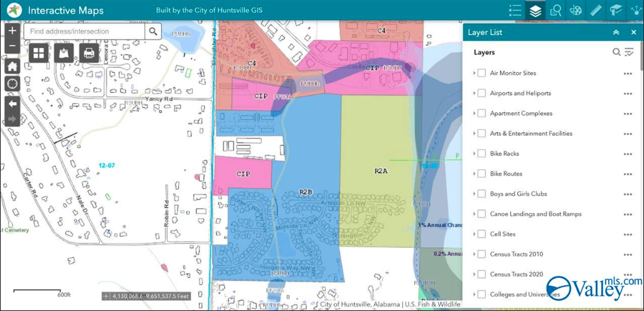Expand the Apartment Complexes layer arrow
Image resolution: width=644 pixels, height=311 pixels.
pos(474,113)
